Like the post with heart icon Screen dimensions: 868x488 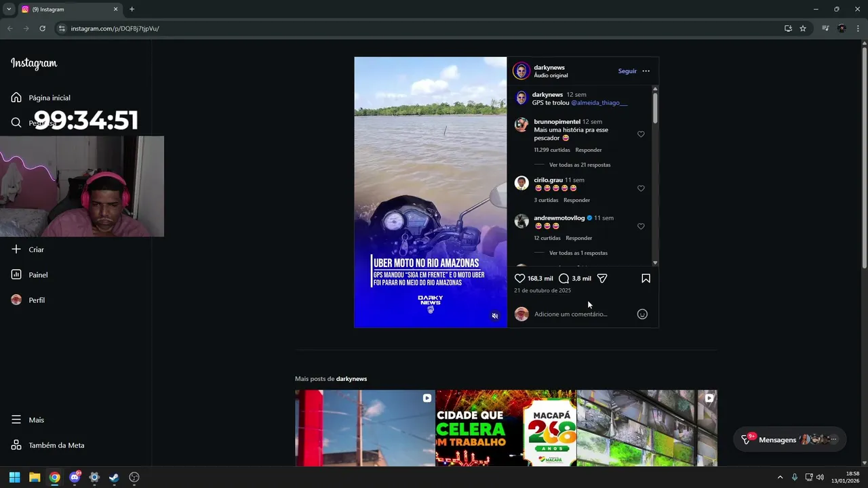coord(520,279)
